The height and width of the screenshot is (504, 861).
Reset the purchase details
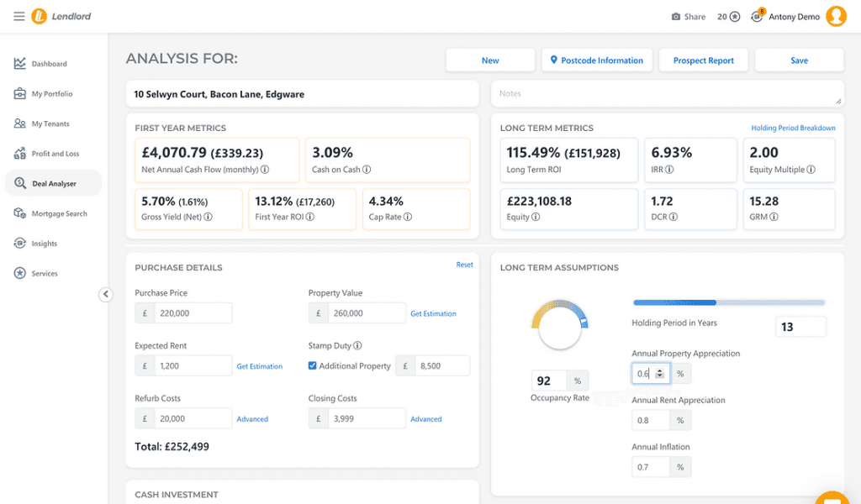[464, 265]
